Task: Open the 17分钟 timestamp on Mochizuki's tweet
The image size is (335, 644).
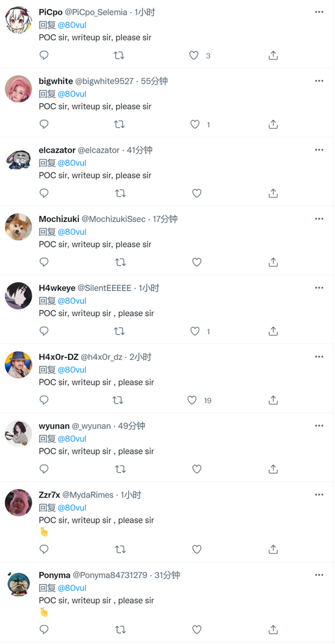Action: coord(165,219)
